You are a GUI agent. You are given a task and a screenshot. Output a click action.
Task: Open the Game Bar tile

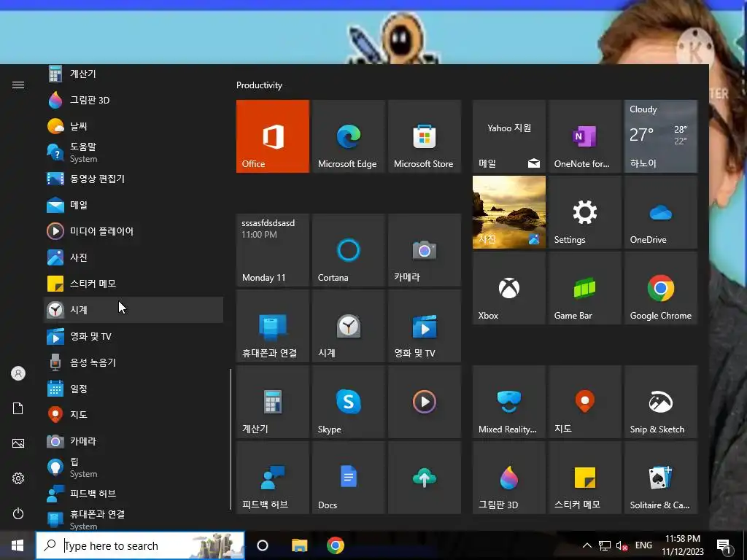[x=584, y=288]
